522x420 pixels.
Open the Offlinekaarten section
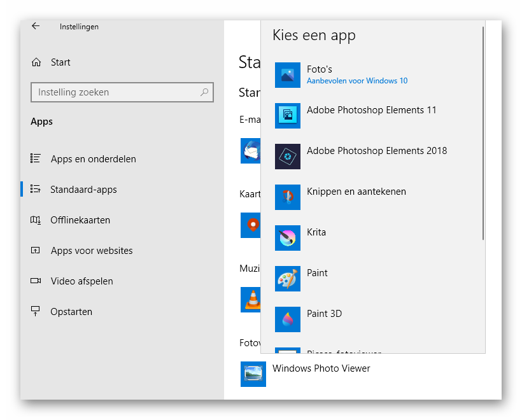80,220
